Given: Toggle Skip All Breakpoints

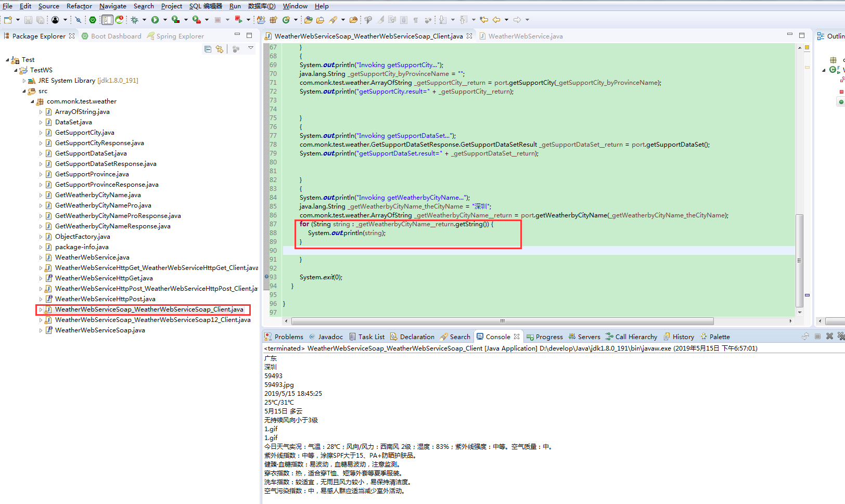Looking at the screenshot, I should pyautogui.click(x=78, y=20).
